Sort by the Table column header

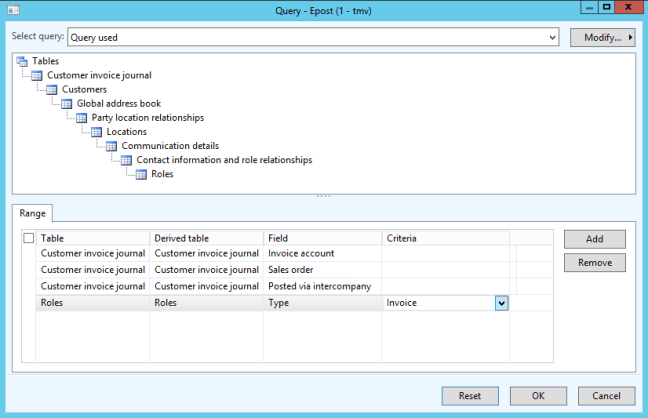coord(93,238)
